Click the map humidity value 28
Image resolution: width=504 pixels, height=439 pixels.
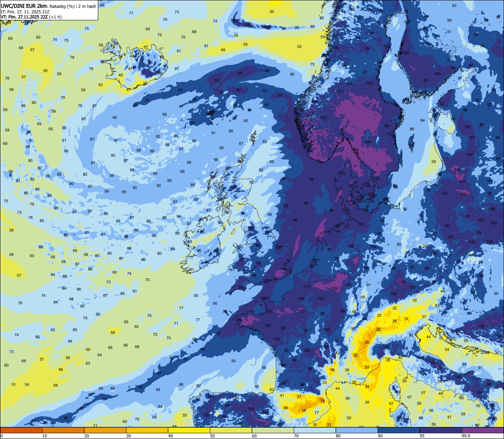(395, 321)
